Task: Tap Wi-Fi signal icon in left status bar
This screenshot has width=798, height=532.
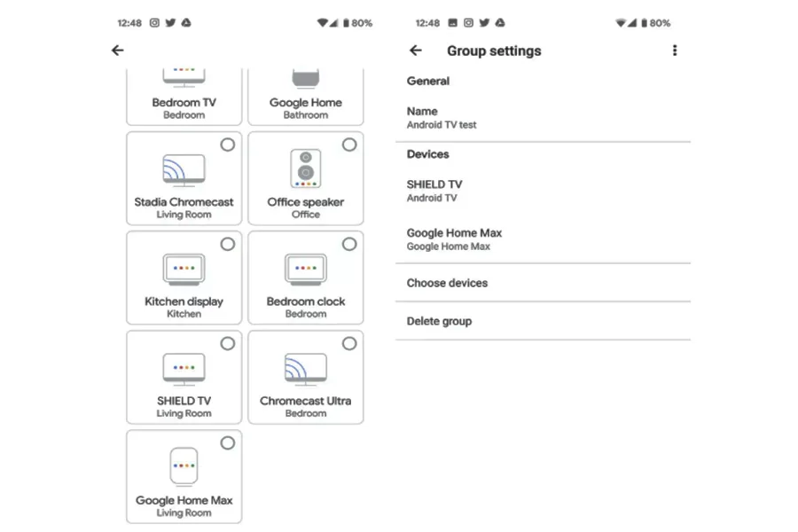Action: tap(322, 23)
